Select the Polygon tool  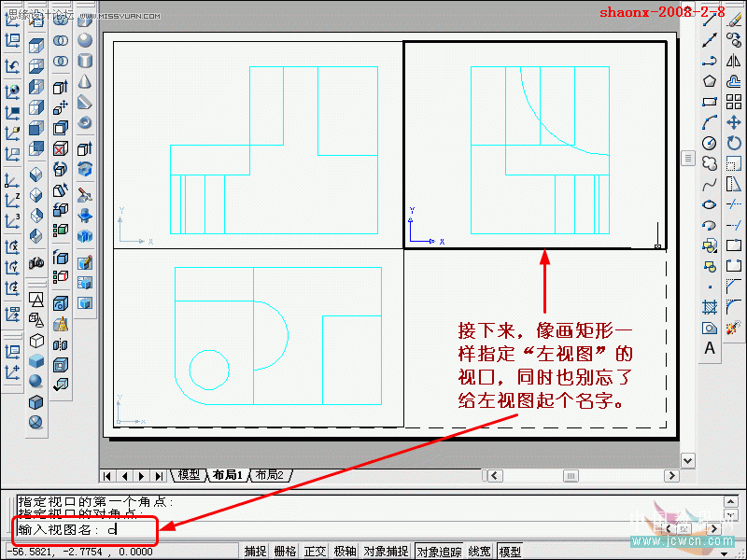[x=710, y=81]
